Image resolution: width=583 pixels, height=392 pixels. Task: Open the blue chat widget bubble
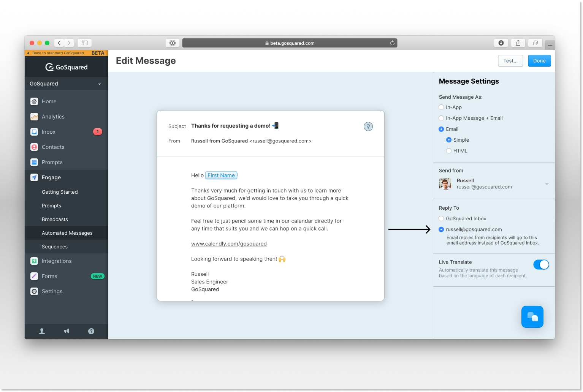coord(532,317)
